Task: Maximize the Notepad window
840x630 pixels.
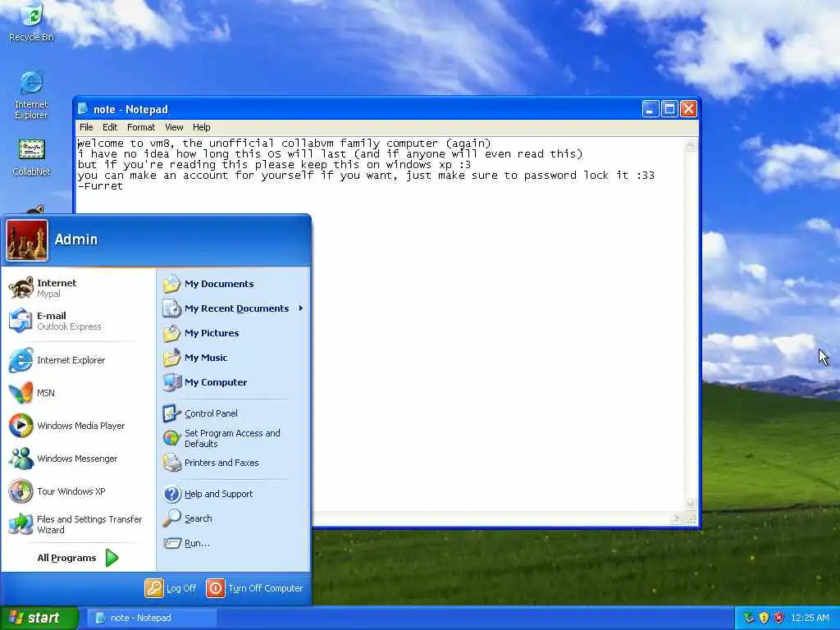Action: pyautogui.click(x=669, y=109)
